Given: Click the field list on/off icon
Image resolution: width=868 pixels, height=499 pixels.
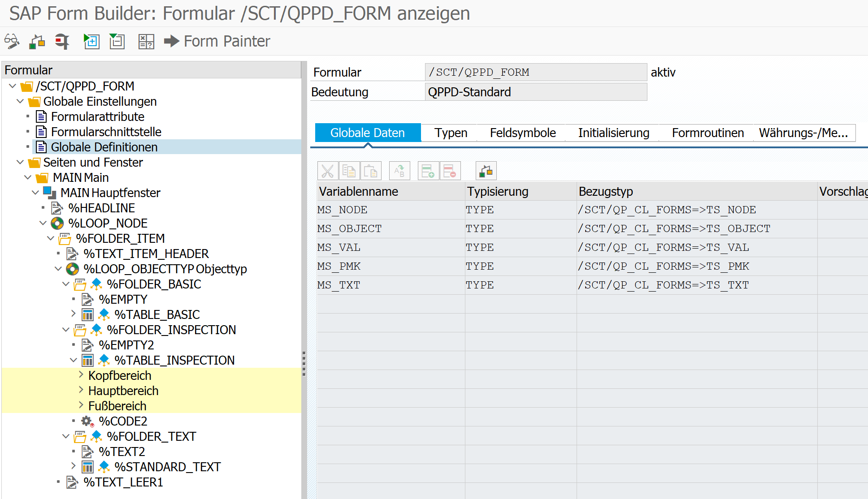Looking at the screenshot, I should click(146, 42).
